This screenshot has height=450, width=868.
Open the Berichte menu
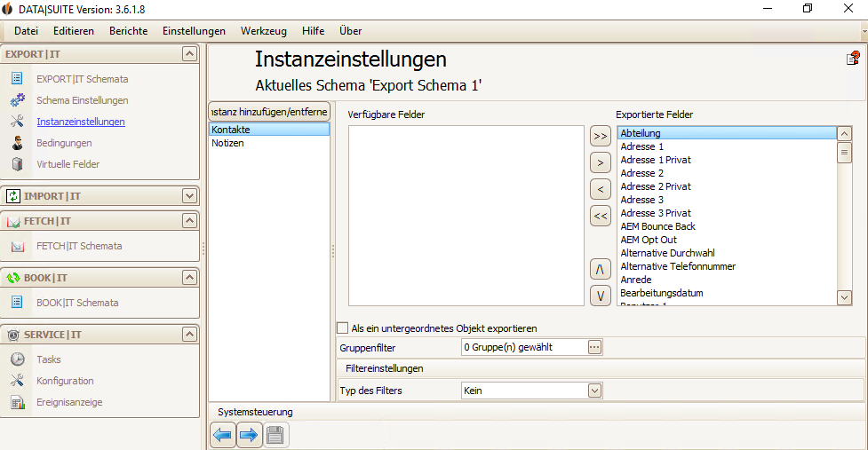[129, 31]
